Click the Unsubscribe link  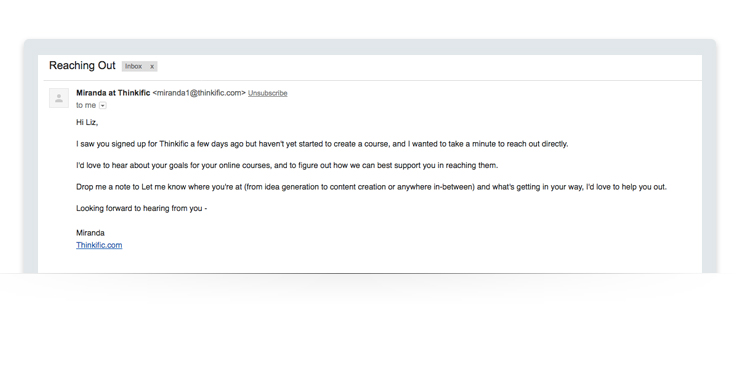click(x=268, y=93)
